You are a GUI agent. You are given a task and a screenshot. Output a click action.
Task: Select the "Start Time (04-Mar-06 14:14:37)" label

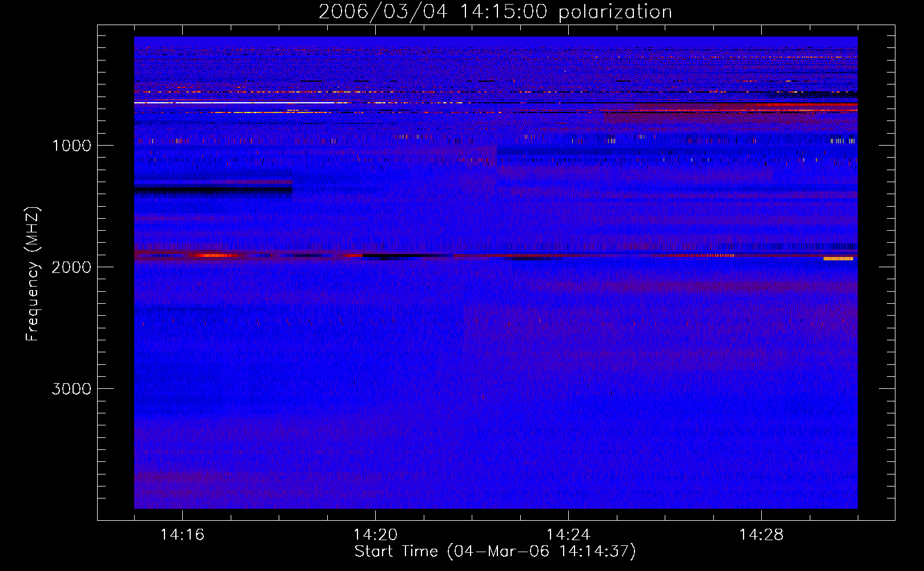coord(495,552)
